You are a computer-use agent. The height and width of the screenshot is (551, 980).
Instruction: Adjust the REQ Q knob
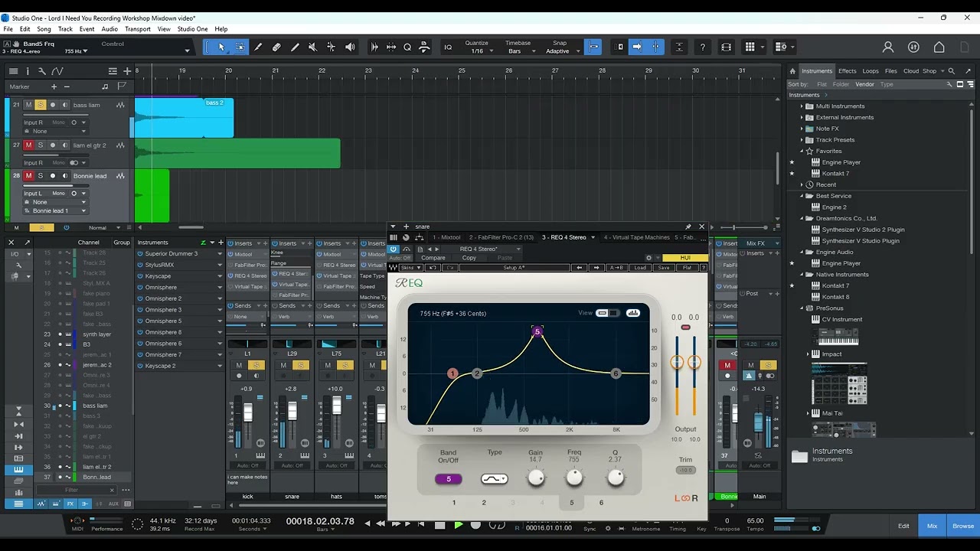pyautogui.click(x=616, y=478)
